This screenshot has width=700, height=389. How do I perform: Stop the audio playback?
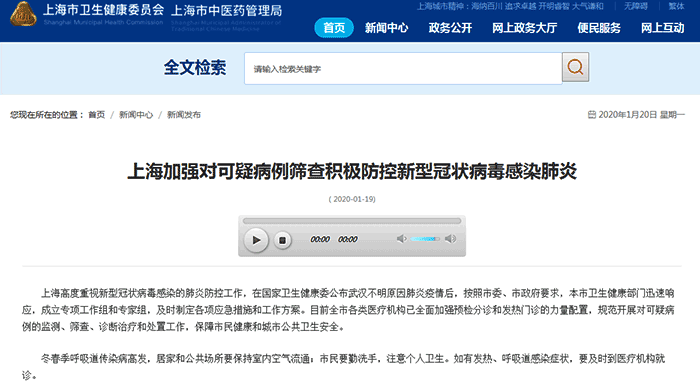(x=282, y=240)
